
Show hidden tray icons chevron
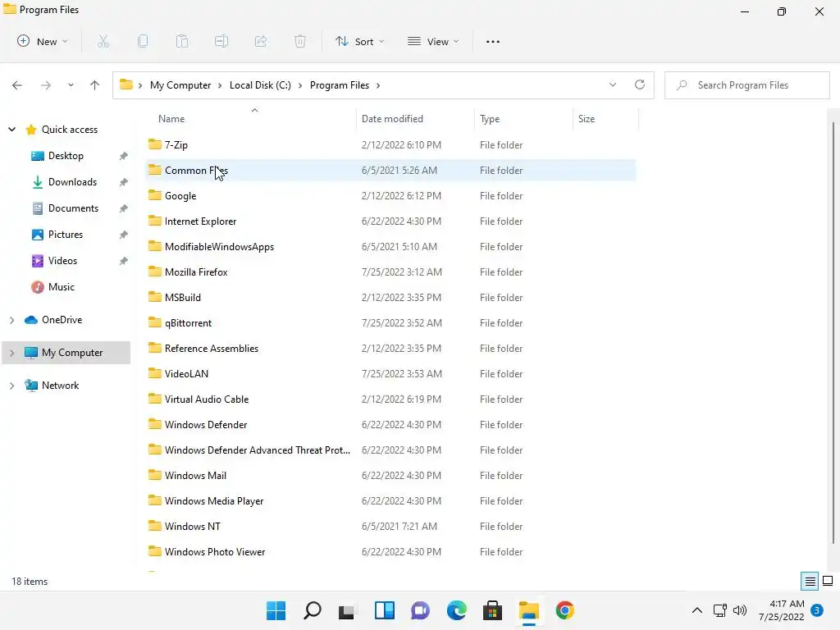(x=697, y=610)
